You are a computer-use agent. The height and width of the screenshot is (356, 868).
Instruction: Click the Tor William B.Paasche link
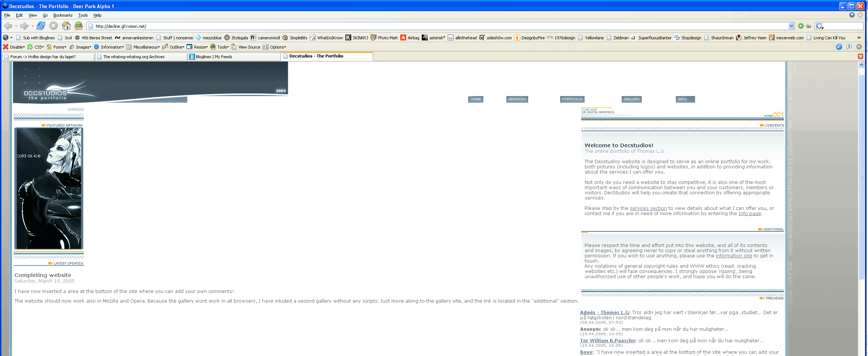click(x=608, y=341)
